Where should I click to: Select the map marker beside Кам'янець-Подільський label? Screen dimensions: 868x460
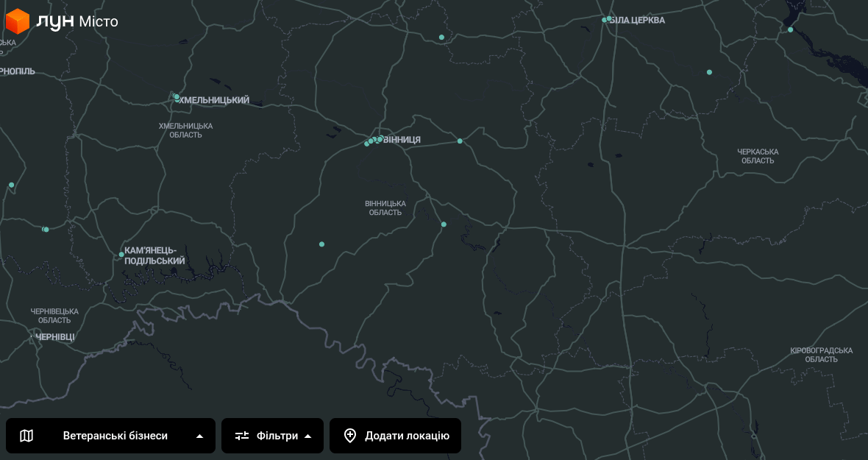(121, 255)
